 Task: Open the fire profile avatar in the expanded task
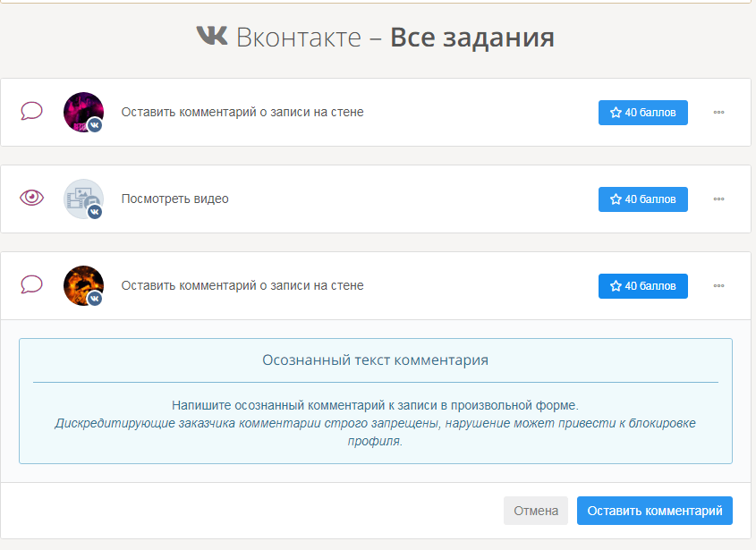(81, 283)
